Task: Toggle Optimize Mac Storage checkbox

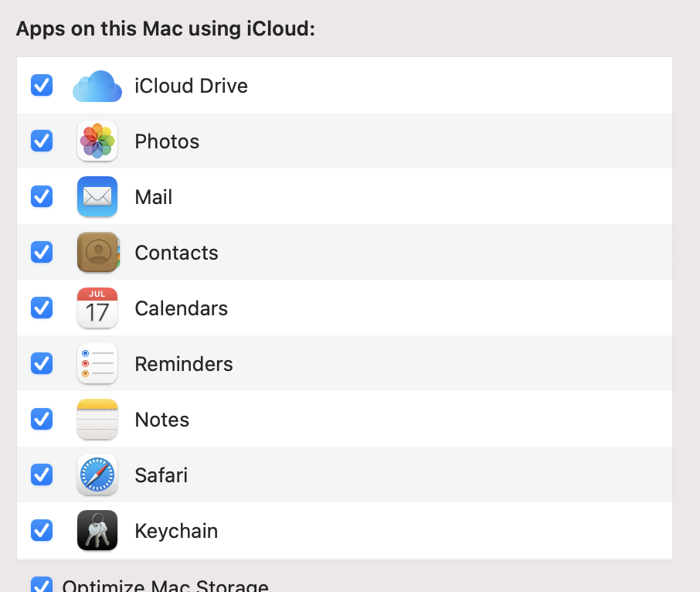Action: click(x=42, y=585)
